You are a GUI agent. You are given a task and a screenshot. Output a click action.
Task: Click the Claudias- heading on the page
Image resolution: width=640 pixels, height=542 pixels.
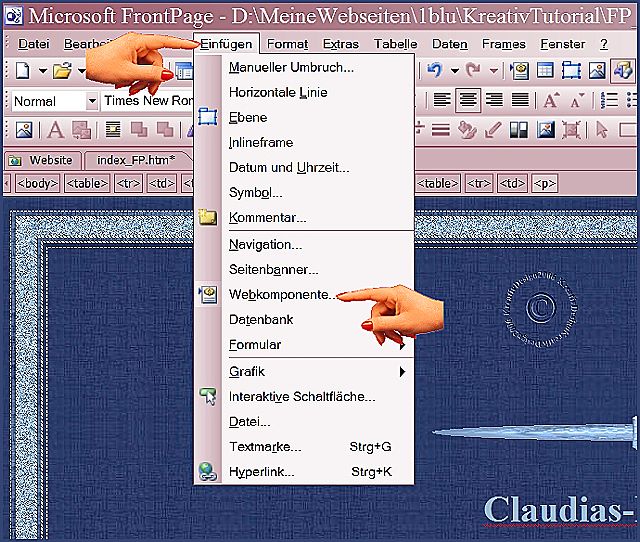pos(561,509)
